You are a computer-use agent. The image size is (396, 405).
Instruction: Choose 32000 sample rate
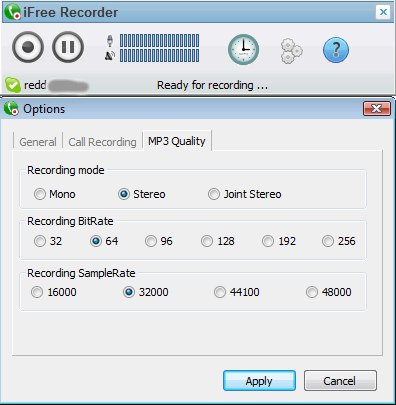click(x=146, y=292)
